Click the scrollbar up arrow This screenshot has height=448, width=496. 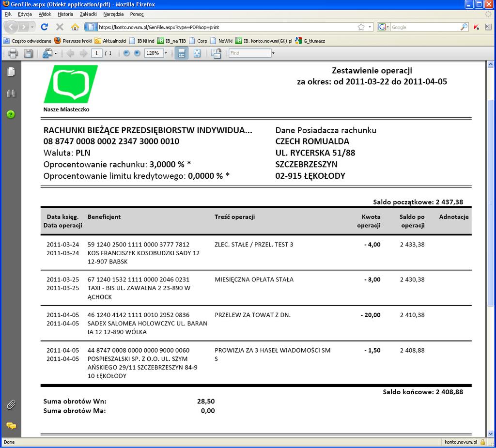(491, 64)
